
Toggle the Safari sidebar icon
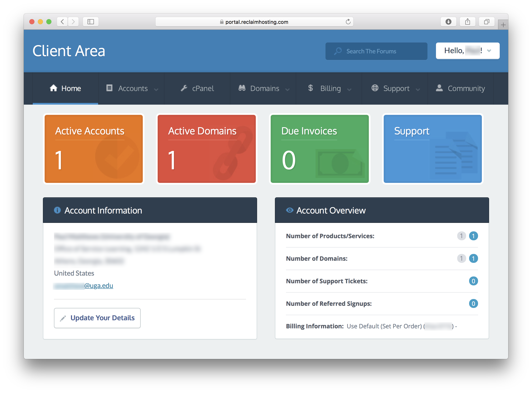[91, 22]
